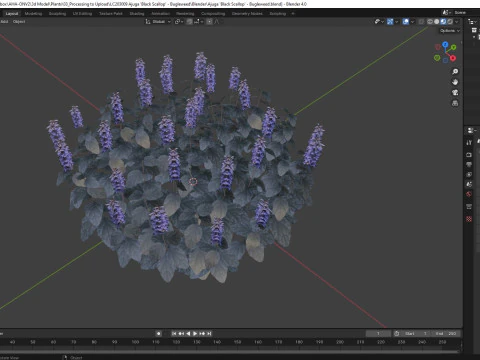
Task: Open the Output properties tab
Action: [x=469, y=164]
